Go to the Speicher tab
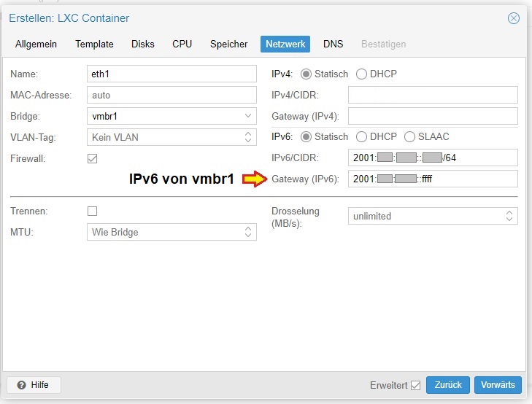Screen dimensions: 532x404 click(x=228, y=44)
